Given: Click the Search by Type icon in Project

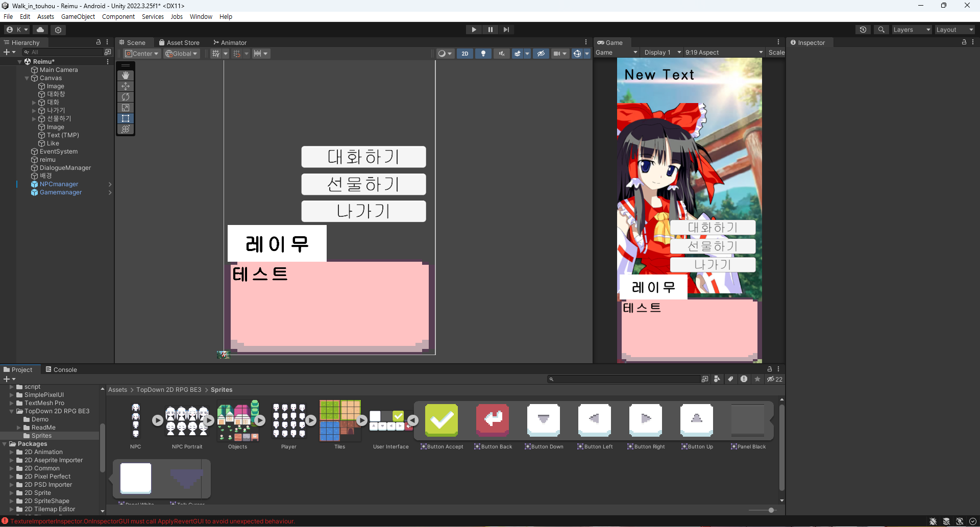Looking at the screenshot, I should [x=717, y=379].
